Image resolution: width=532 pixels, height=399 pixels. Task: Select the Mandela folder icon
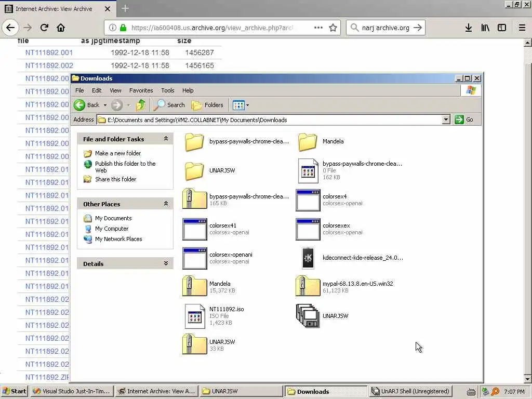coord(308,141)
